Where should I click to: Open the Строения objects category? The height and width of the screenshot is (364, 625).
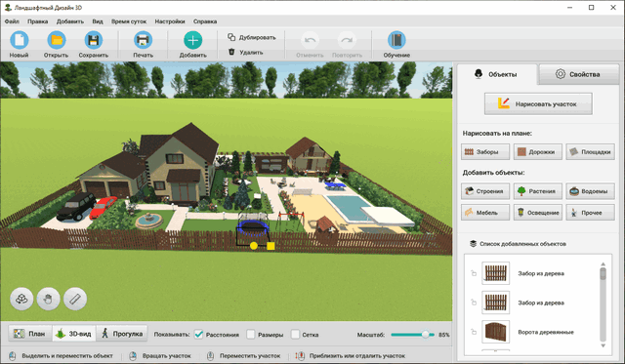[485, 191]
